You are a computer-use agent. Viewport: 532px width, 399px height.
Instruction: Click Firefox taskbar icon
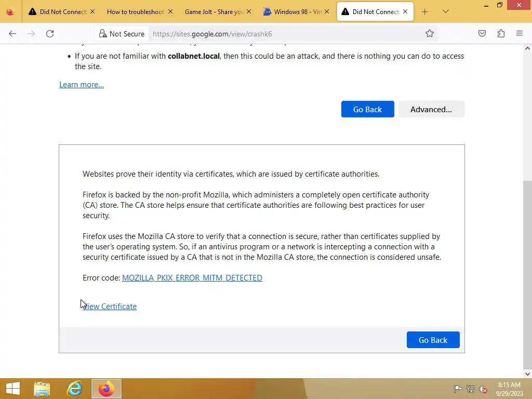coord(106,389)
